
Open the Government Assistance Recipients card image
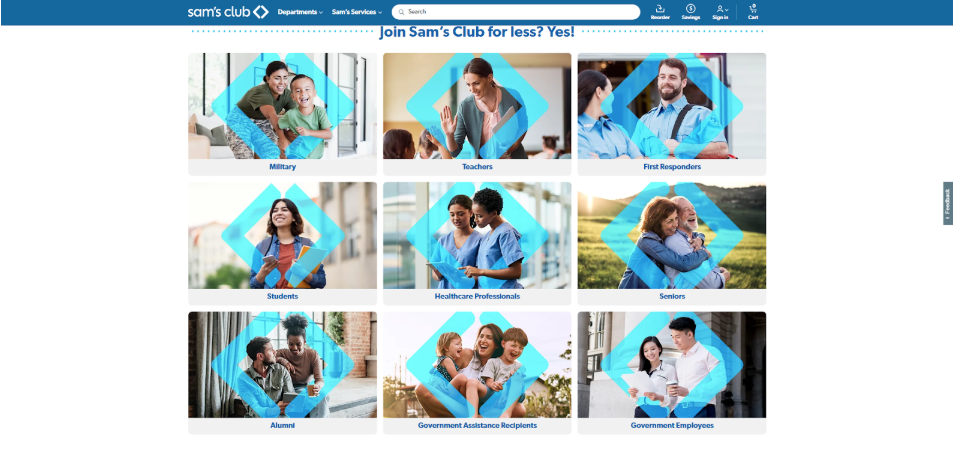[477, 365]
